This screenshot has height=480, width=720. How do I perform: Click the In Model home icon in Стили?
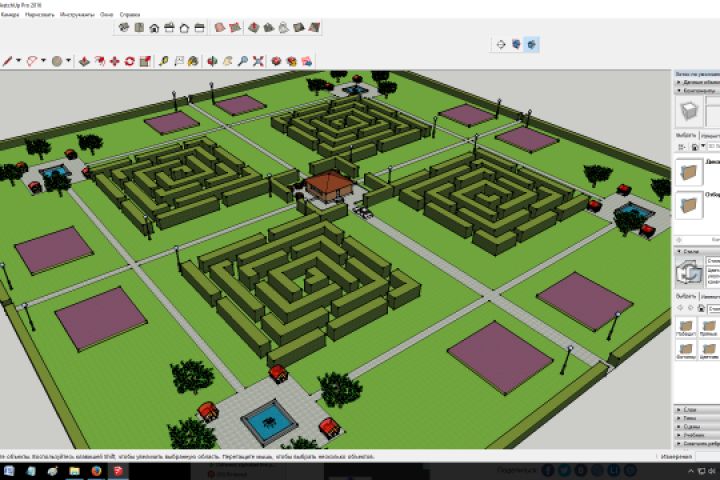(x=701, y=308)
